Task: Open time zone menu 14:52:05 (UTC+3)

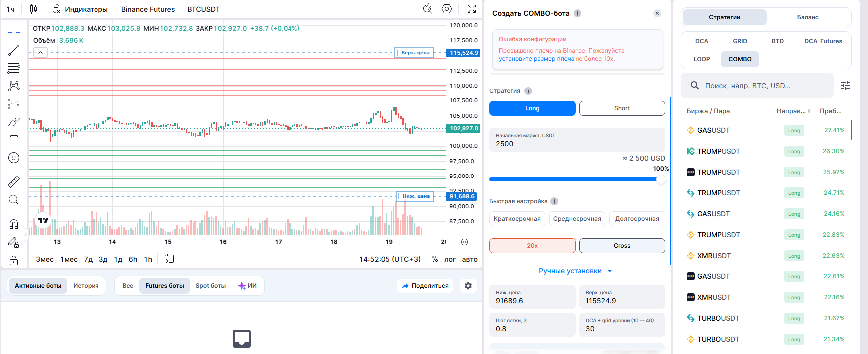Action: tap(389, 259)
